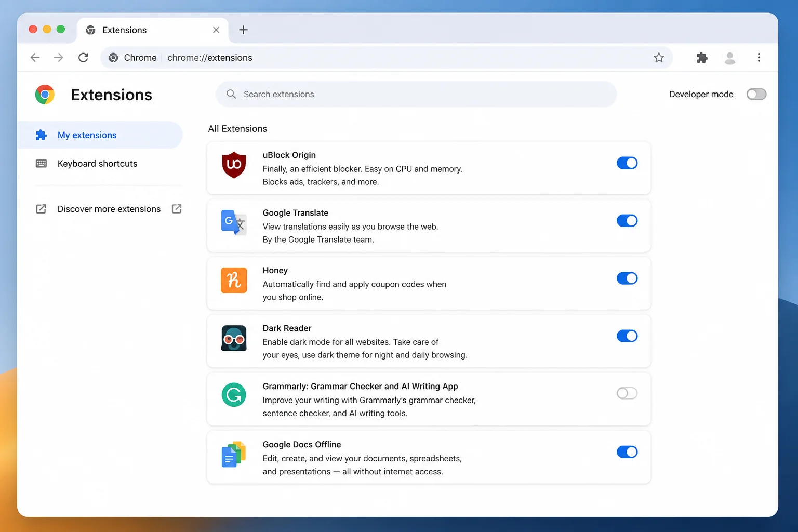Click the Grammarly green G icon
Image resolution: width=798 pixels, height=532 pixels.
point(234,395)
